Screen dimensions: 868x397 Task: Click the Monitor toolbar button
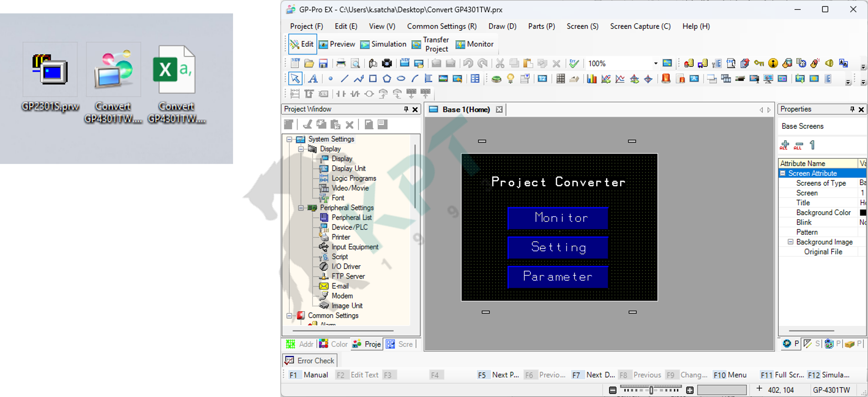pyautogui.click(x=474, y=44)
